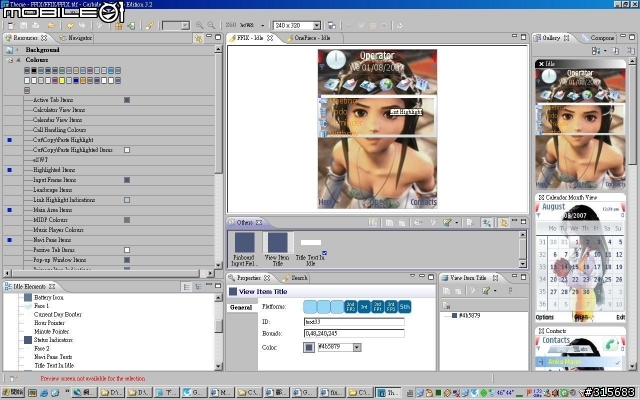Screen dimensions: 640x400
Task: Click the Zoom Out magnifier icon
Action: tap(211, 25)
